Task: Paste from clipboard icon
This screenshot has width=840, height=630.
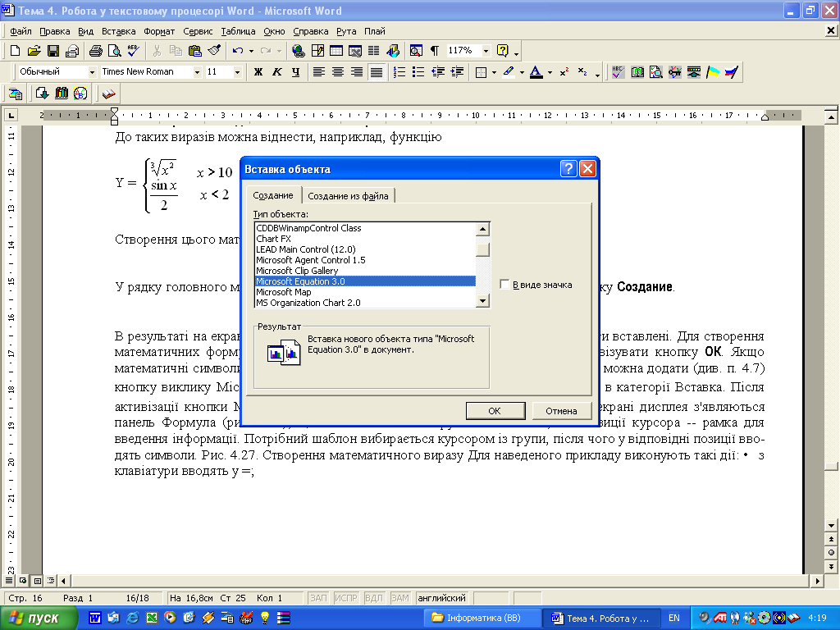Action: tap(195, 51)
